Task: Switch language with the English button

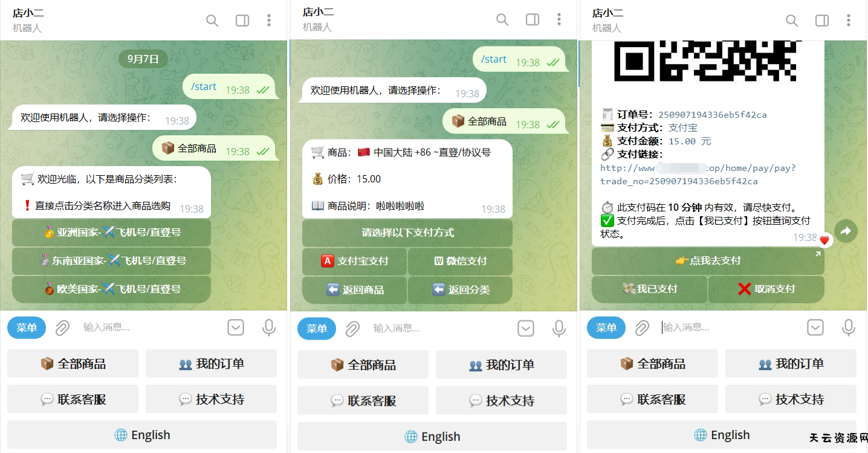Action: point(141,435)
